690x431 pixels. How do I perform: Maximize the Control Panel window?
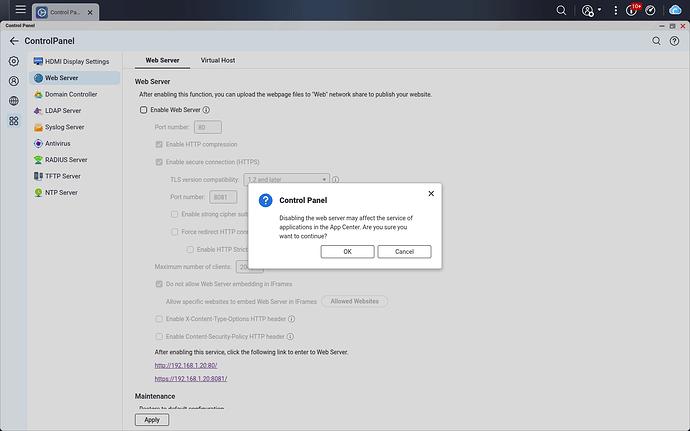(672, 26)
